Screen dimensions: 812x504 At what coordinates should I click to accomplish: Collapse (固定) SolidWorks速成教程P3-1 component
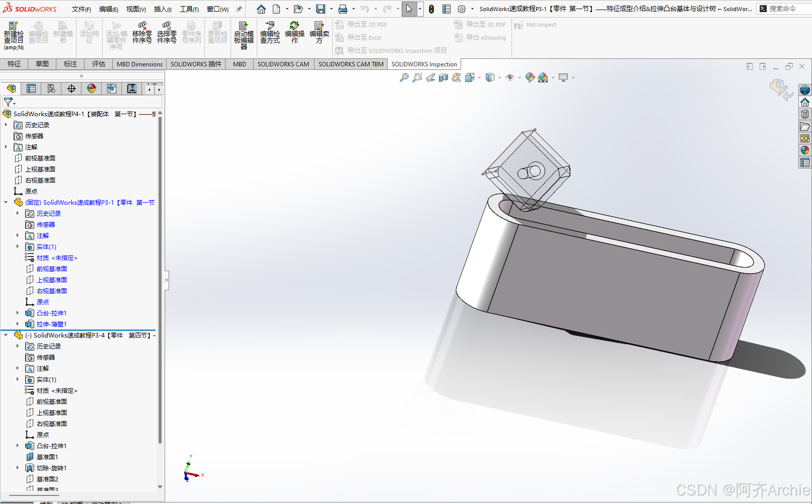pos(6,202)
